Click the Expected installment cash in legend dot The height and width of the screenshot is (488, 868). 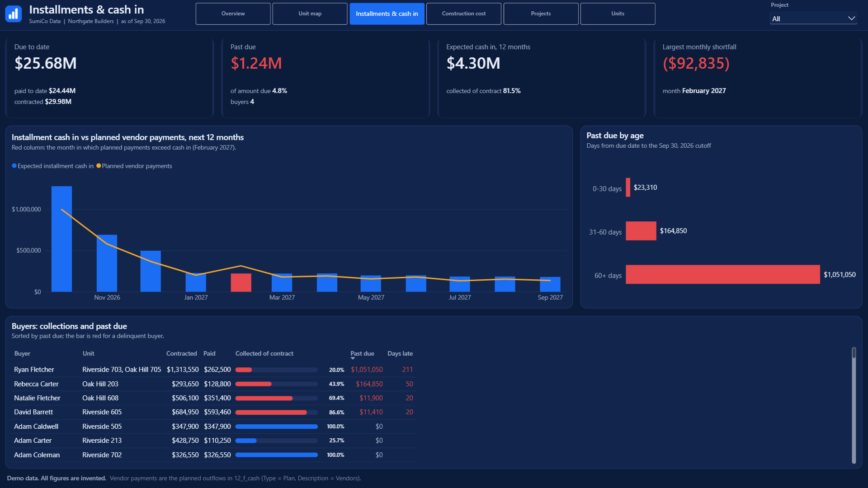coord(14,166)
